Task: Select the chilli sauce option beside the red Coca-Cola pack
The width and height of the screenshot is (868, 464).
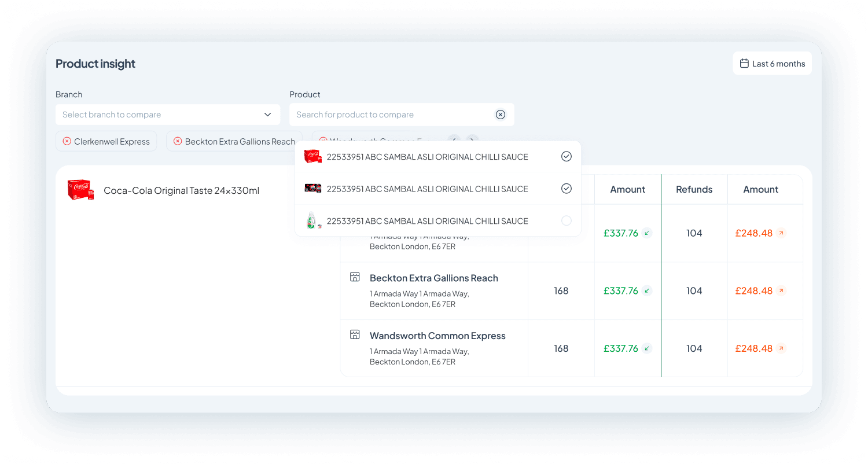Action: click(x=438, y=157)
